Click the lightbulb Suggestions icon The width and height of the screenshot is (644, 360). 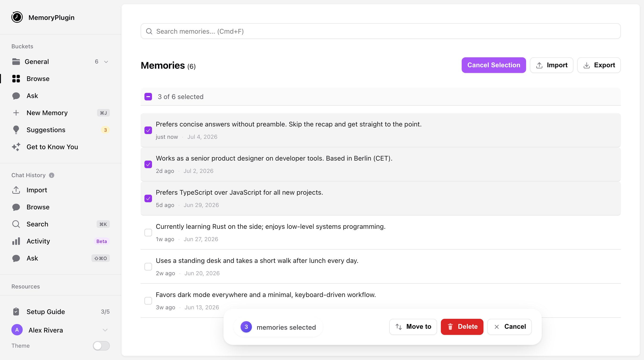(16, 130)
